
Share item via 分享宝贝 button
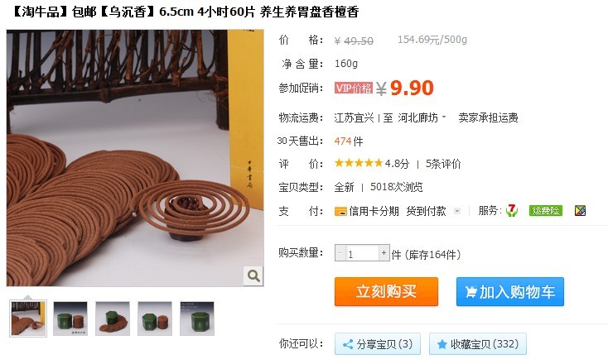(378, 344)
